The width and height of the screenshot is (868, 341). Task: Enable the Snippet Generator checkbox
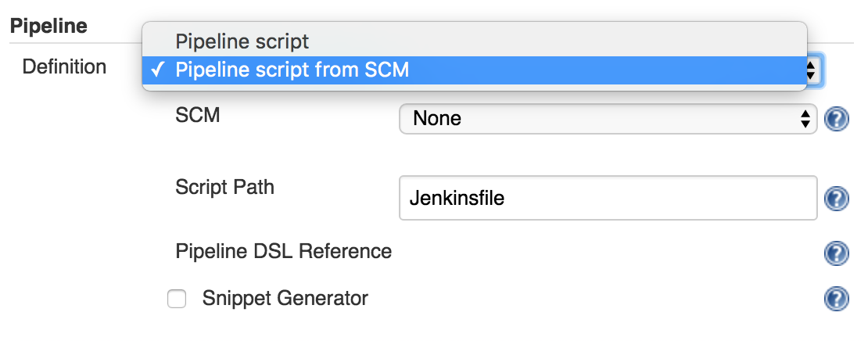point(177,299)
